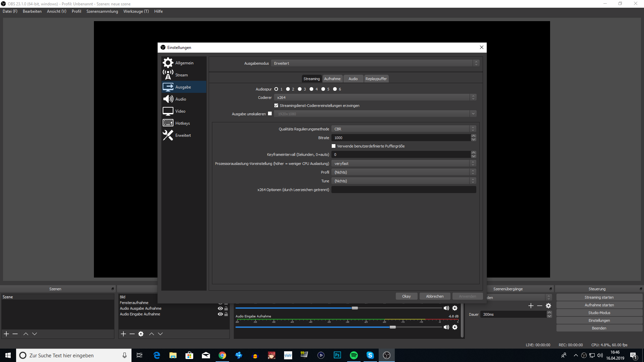This screenshot has width=644, height=362.
Task: Select the Stream antenna icon
Action: point(168,75)
